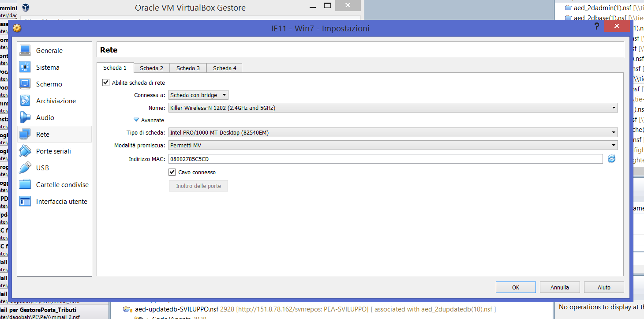Viewport: 644px width, 319px height.
Task: Open the Modalità promiscua dropdown
Action: [x=393, y=145]
